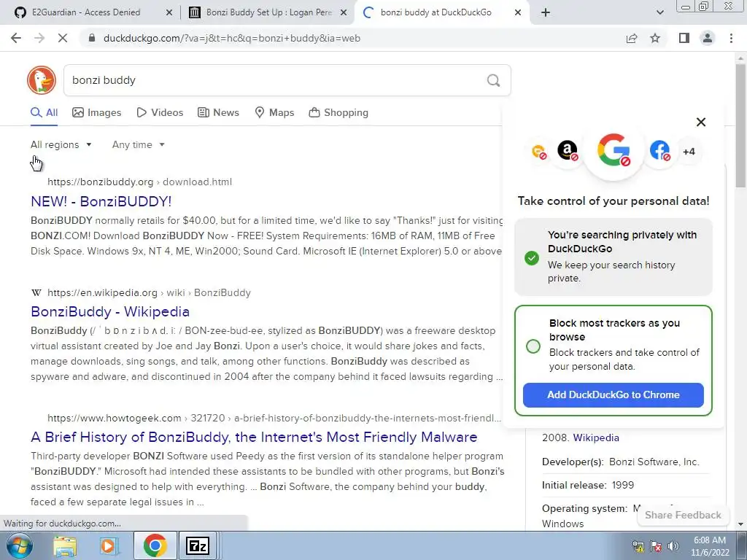Close the E2Guardian Access Denied tab
This screenshot has height=560, width=747.
(x=169, y=12)
